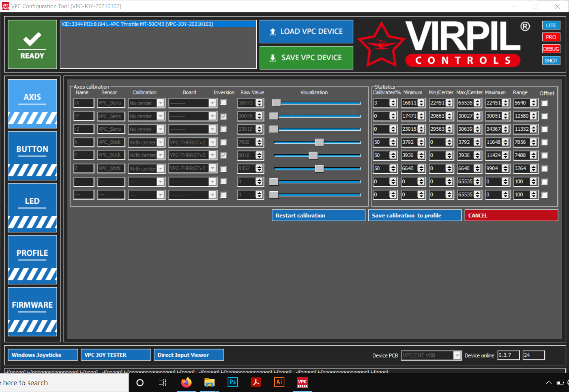The image size is (569, 392).
Task: Click Restart calibration button
Action: pyautogui.click(x=318, y=215)
